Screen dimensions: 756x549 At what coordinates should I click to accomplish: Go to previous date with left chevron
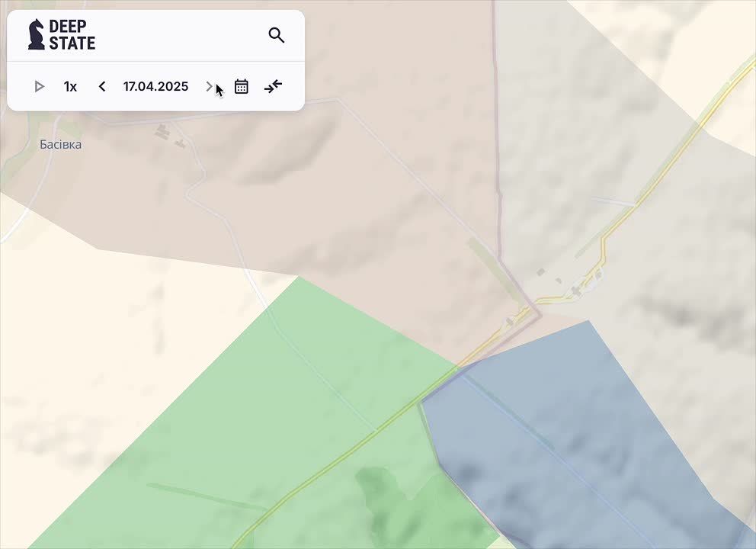(102, 87)
